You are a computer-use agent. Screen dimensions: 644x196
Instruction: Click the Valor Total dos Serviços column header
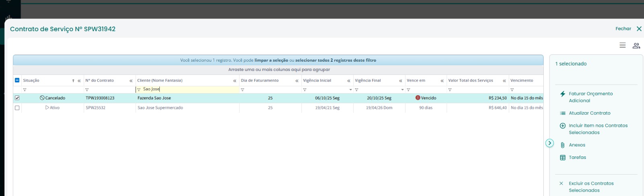(471, 81)
